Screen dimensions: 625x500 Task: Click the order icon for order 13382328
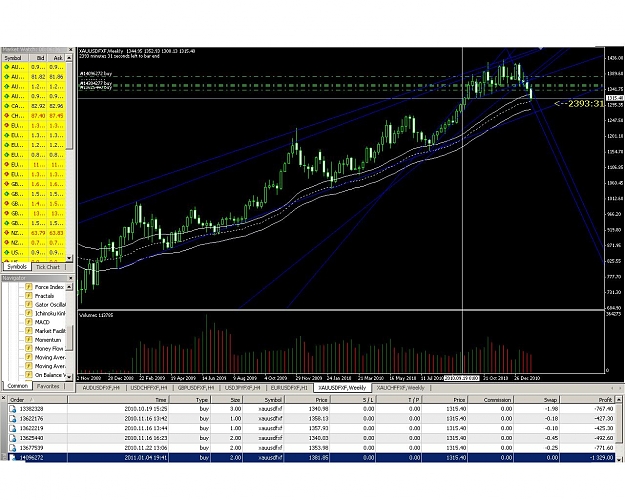coord(12,409)
